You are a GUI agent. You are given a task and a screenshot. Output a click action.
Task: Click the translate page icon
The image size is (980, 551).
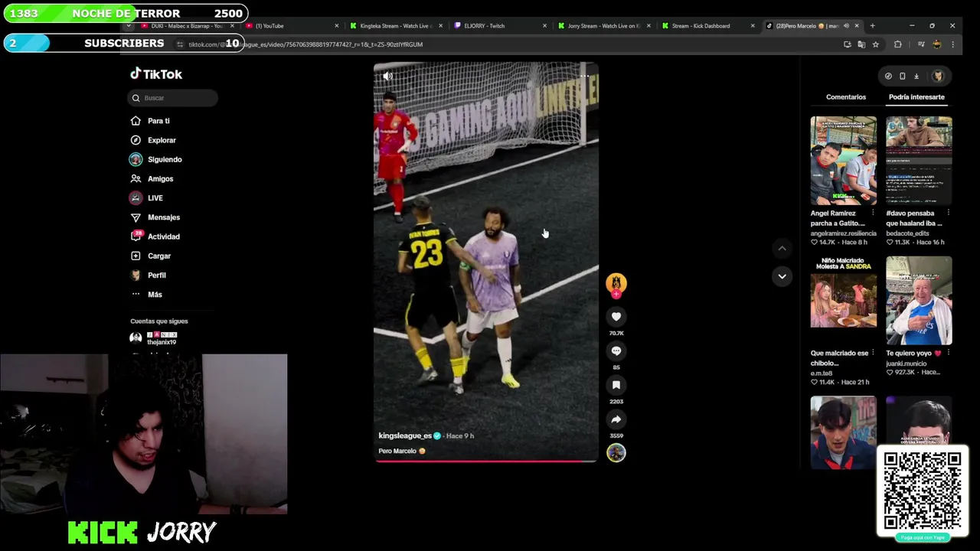861,44
